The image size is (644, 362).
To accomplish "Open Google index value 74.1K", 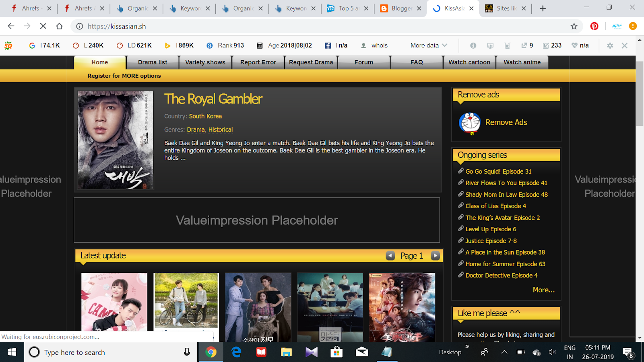I will point(45,45).
